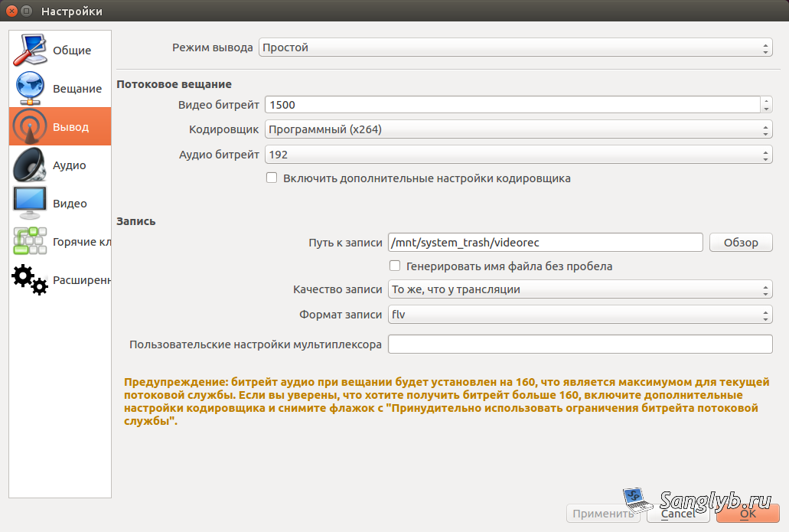
Task: Select the Видео monitor icon
Action: point(30,203)
